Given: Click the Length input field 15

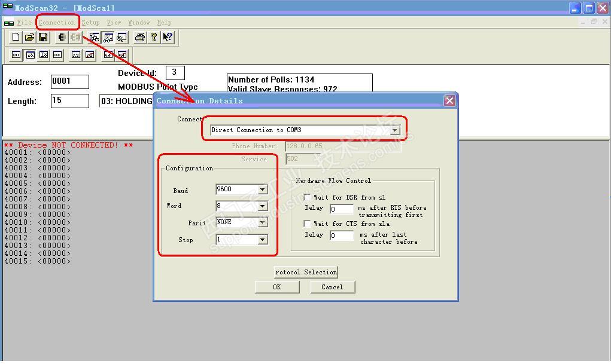Looking at the screenshot, I should [x=70, y=101].
